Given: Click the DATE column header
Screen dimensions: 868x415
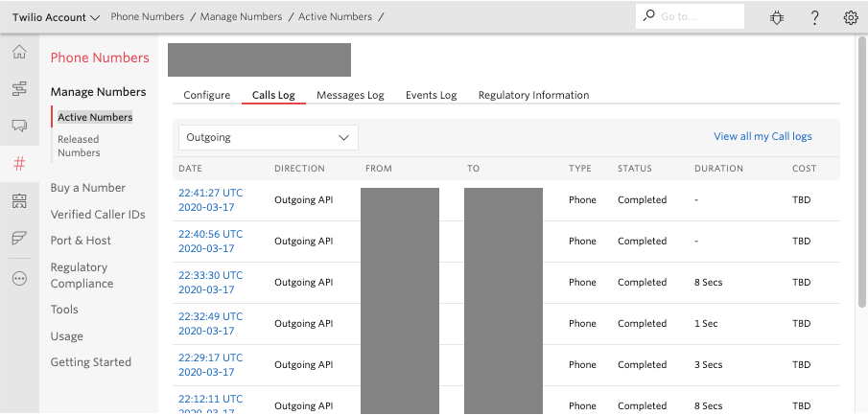Looking at the screenshot, I should coord(190,169).
